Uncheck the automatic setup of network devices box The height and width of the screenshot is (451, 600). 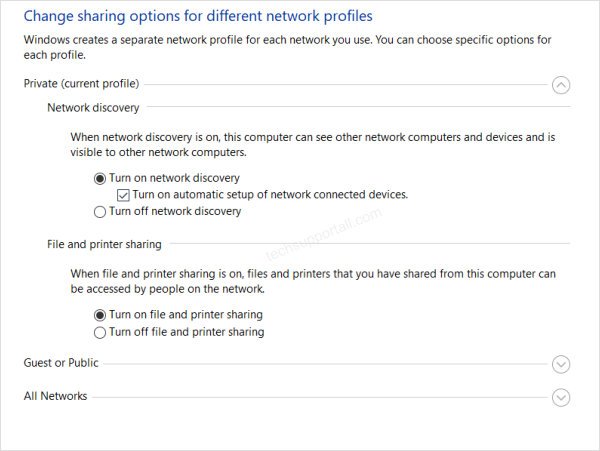click(123, 195)
